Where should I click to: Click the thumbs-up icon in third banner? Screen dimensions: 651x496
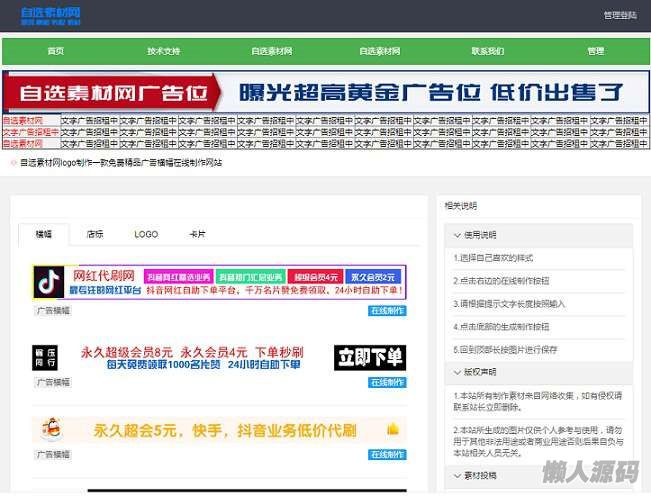[392, 429]
